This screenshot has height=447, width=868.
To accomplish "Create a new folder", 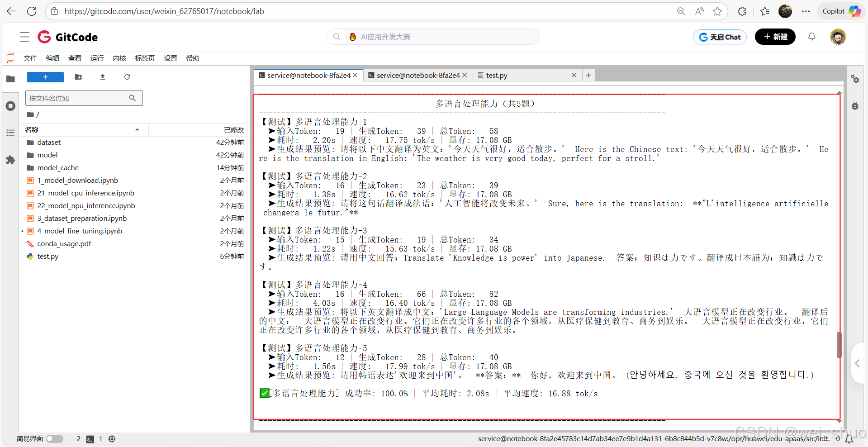I will (x=78, y=77).
